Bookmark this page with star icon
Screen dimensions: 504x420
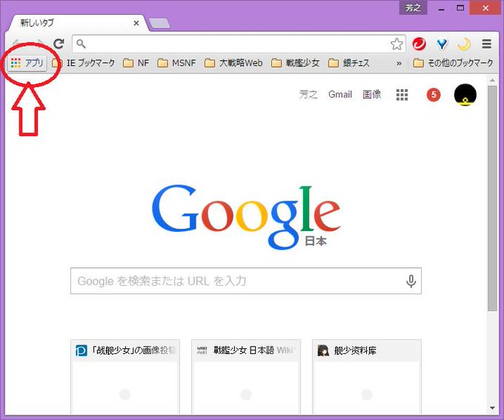coord(397,44)
